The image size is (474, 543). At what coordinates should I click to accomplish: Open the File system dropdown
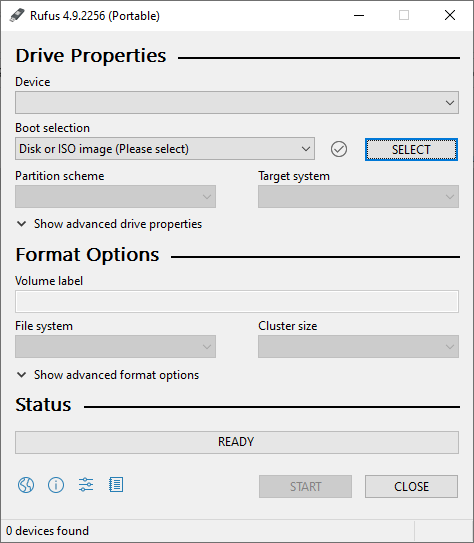pos(115,346)
